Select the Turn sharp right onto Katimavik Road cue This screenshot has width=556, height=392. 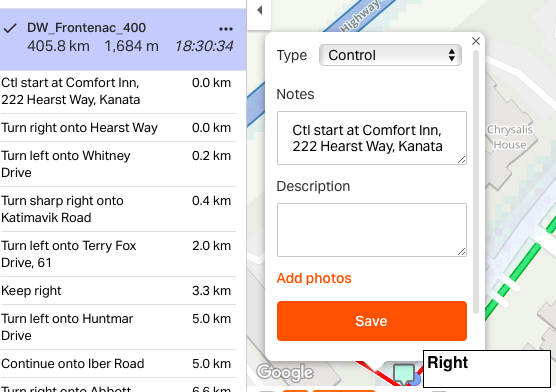point(118,209)
